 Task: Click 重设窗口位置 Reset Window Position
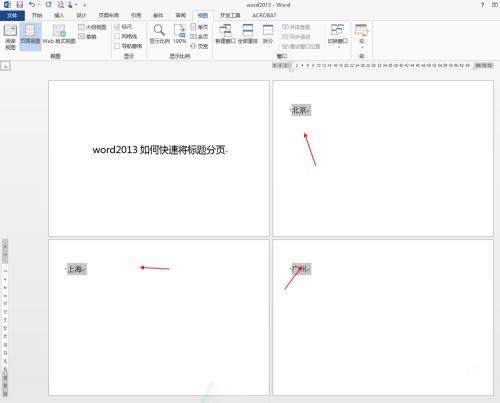[301, 46]
